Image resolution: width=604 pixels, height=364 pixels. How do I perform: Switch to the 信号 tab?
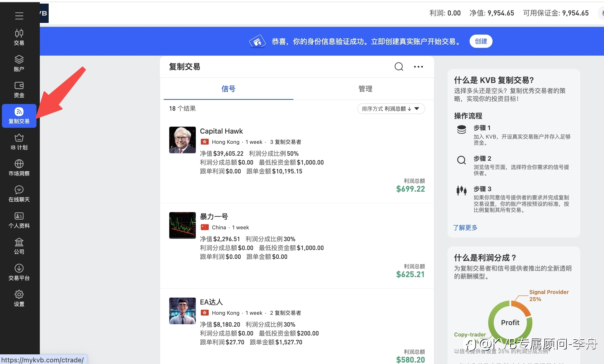point(228,89)
